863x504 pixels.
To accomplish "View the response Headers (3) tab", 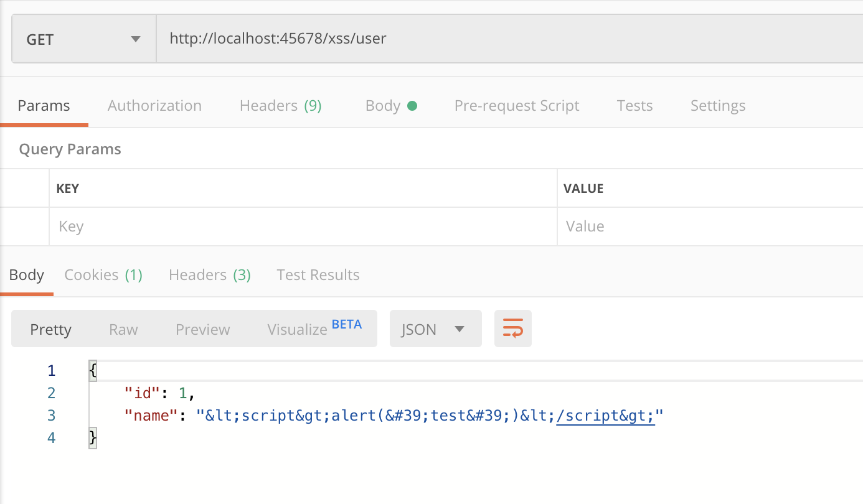I will pyautogui.click(x=209, y=275).
